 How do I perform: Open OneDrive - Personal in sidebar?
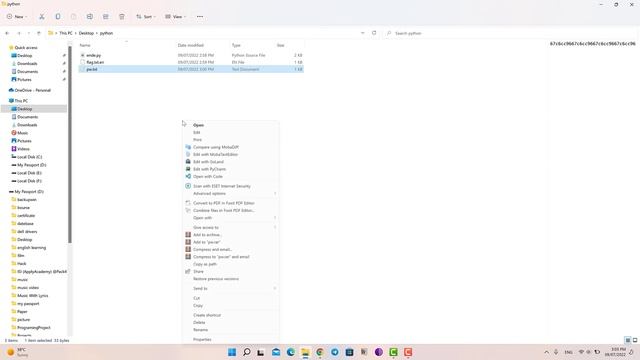point(30,90)
